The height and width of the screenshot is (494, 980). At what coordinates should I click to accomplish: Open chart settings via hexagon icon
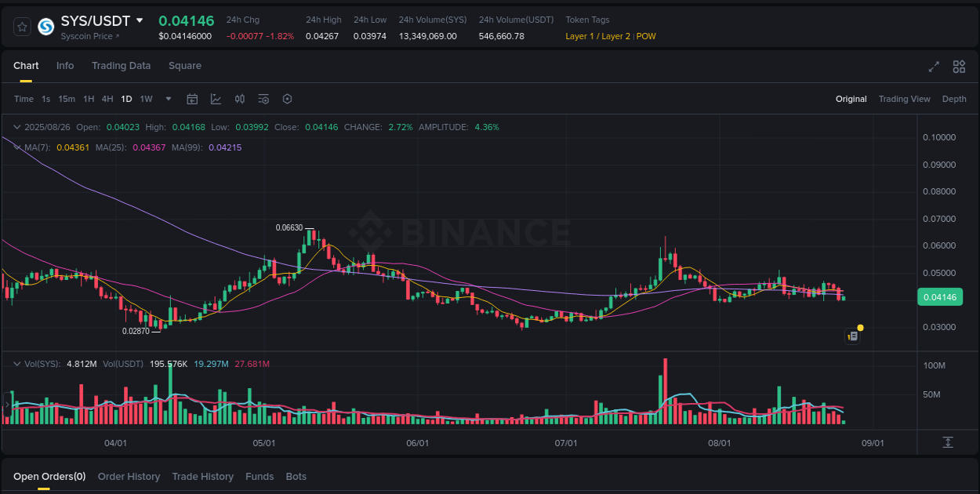click(287, 99)
